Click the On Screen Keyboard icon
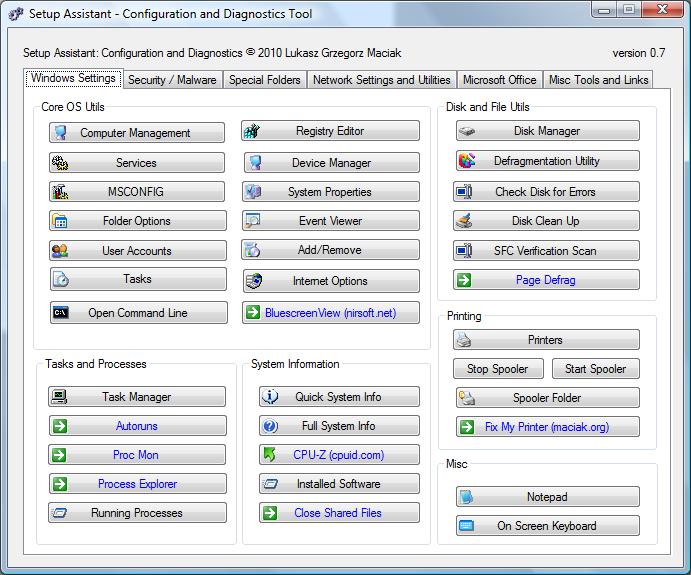The width and height of the screenshot is (691, 575). [466, 526]
